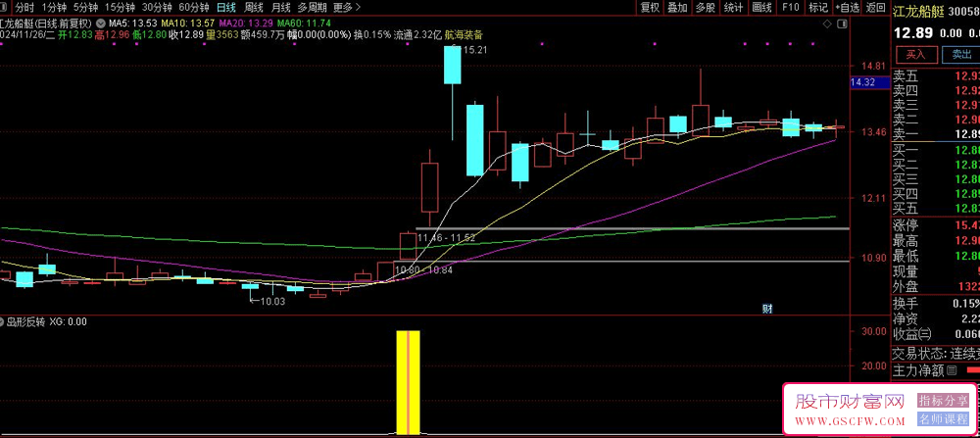The image size is (980, 438).
Task: Expand the 更多 periods menu
Action: [x=347, y=8]
